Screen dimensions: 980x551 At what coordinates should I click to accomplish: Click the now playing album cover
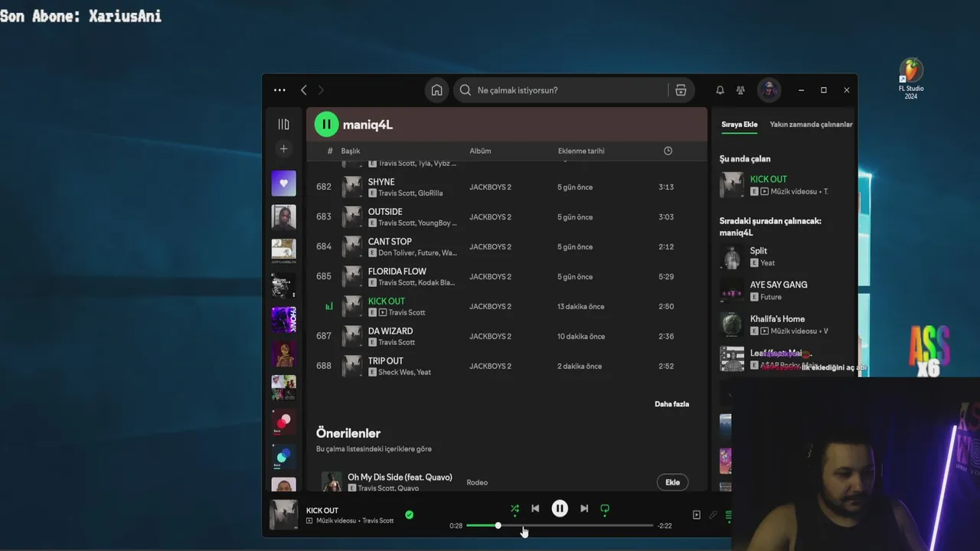pyautogui.click(x=283, y=514)
